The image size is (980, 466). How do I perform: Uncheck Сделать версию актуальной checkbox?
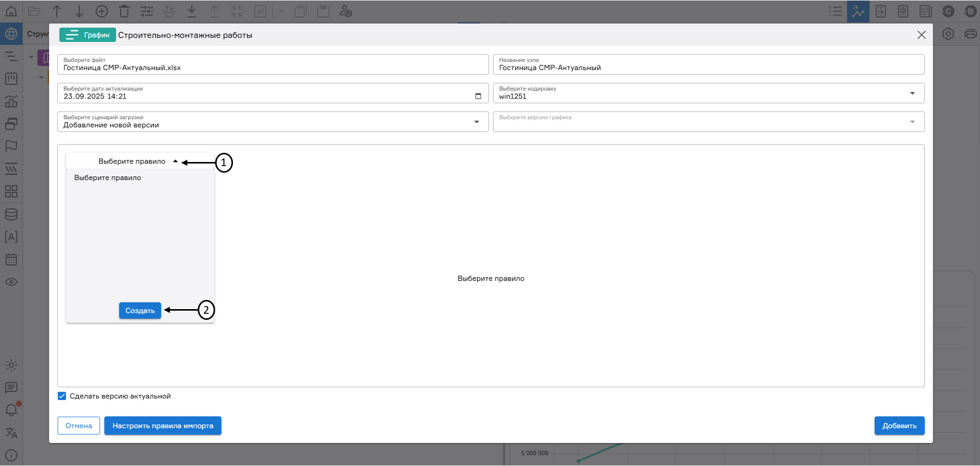click(61, 395)
